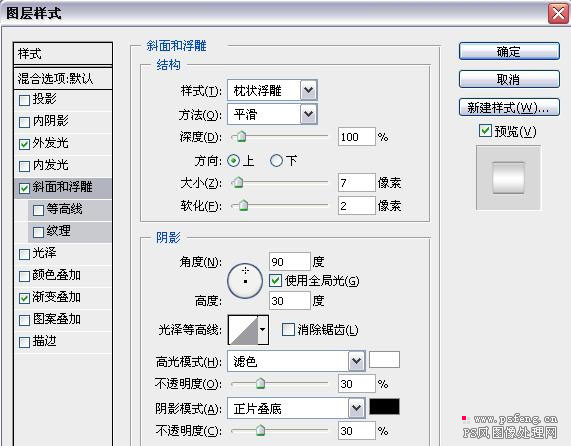The width and height of the screenshot is (571, 446).
Task: Click the 软化 soften slider handle
Action: [x=243, y=206]
